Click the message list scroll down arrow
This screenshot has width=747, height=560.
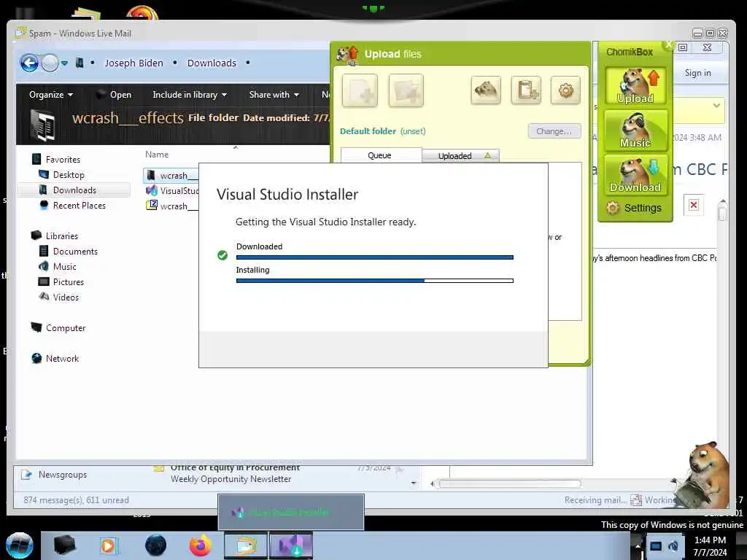[x=414, y=483]
